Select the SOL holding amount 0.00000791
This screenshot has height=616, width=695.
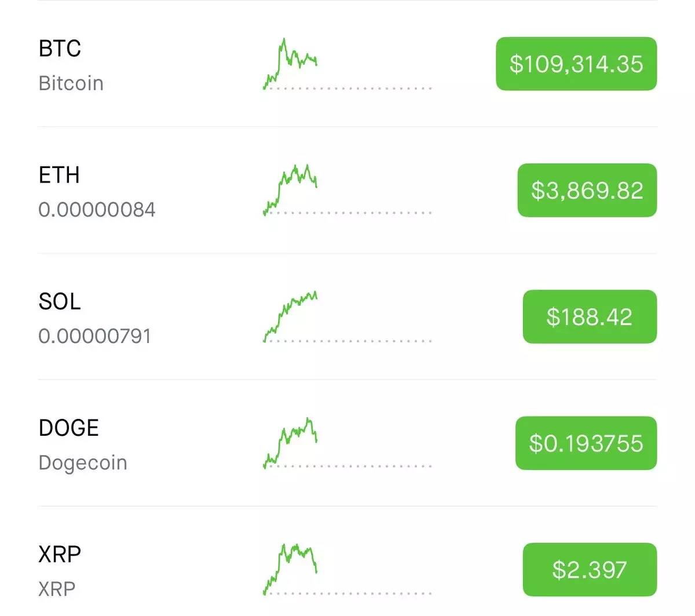pyautogui.click(x=94, y=336)
